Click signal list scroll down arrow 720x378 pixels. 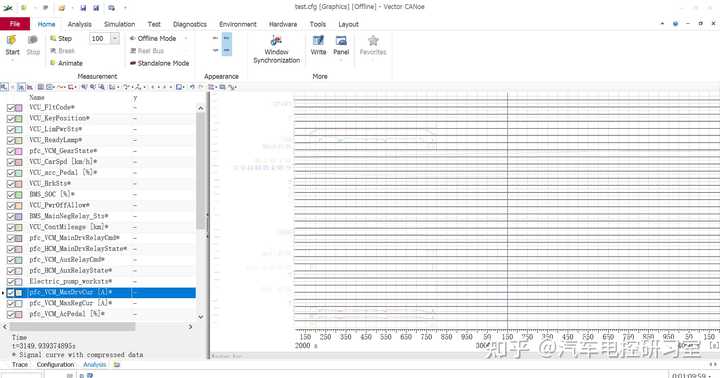[x=201, y=316]
